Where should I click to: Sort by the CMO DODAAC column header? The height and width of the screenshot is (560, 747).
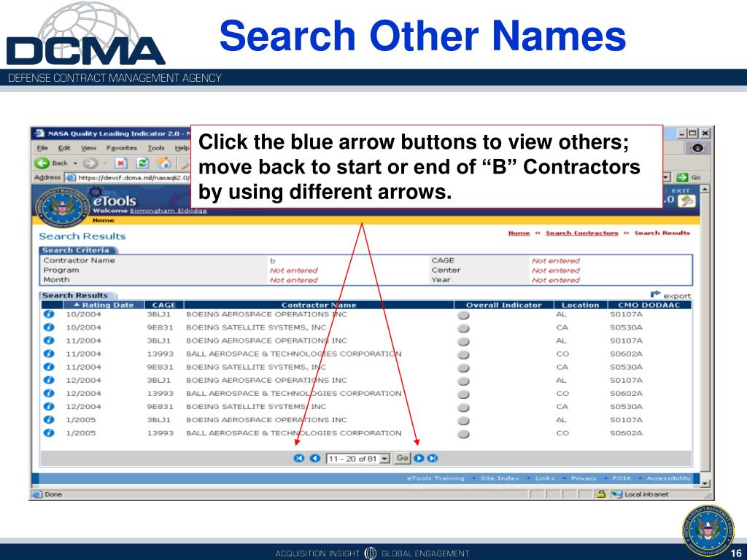(x=649, y=305)
